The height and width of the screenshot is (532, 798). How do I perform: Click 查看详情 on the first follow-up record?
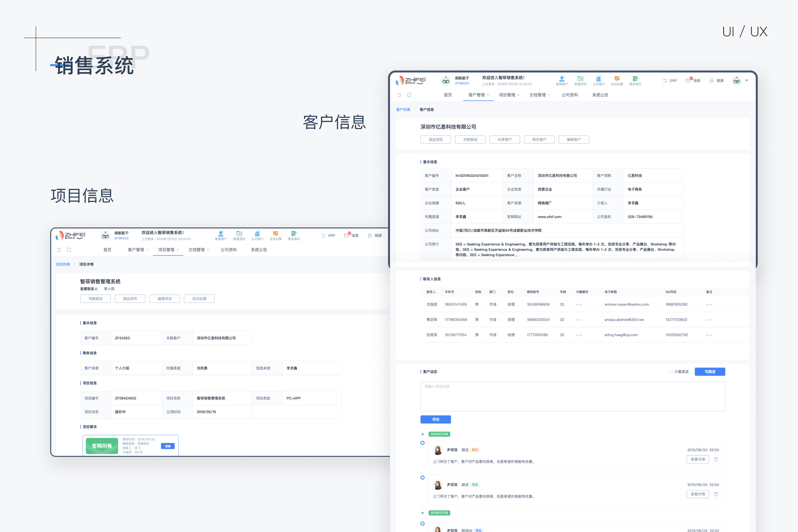698,459
